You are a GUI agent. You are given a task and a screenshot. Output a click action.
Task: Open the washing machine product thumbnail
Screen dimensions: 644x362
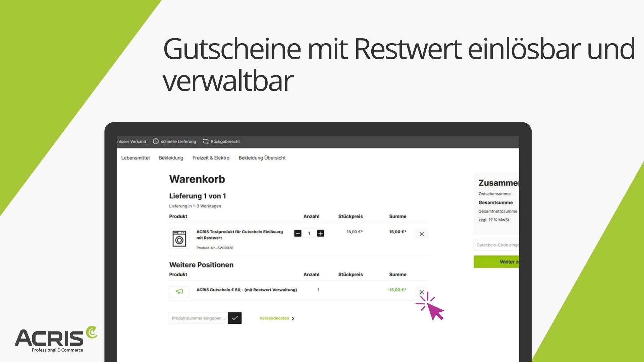coord(179,239)
